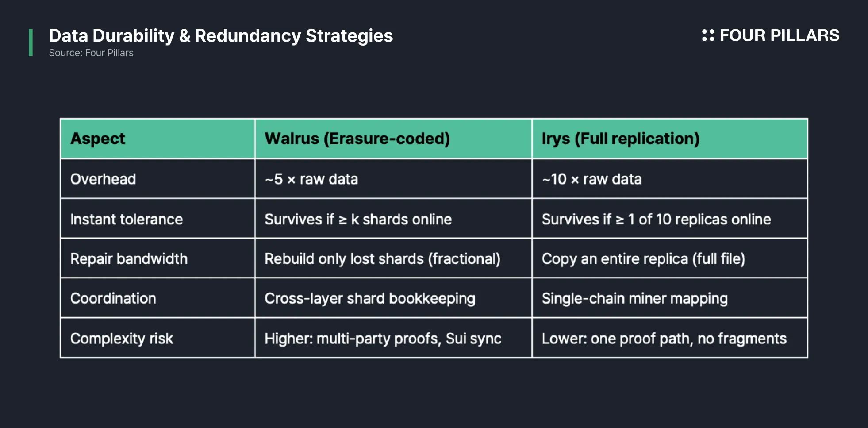Screen dimensions: 868x428
Task: Click Single-chain miner mapping cell
Action: [x=670, y=298]
